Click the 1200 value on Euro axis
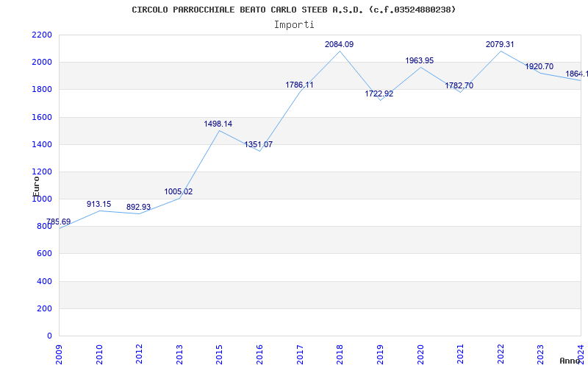The image size is (588, 368). pyautogui.click(x=42, y=172)
